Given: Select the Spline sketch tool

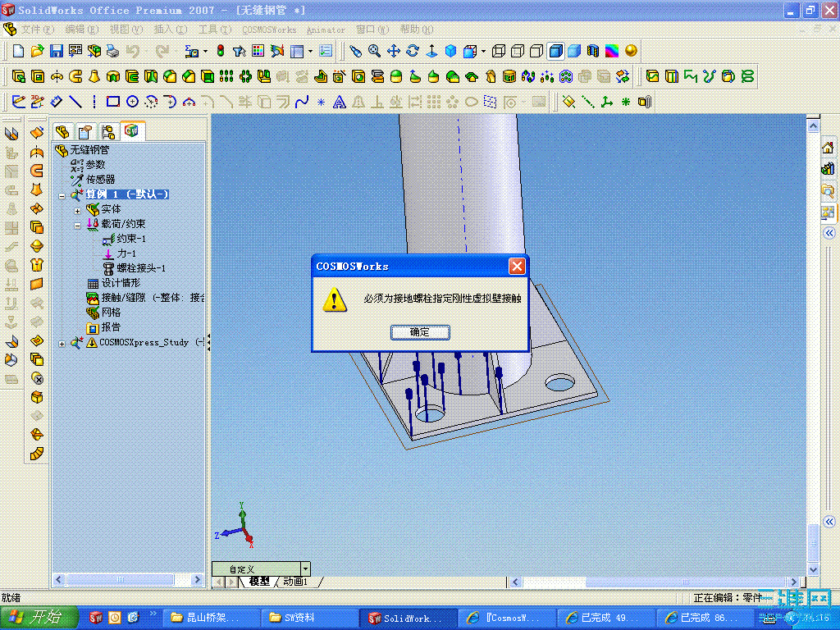Looking at the screenshot, I should (x=302, y=102).
